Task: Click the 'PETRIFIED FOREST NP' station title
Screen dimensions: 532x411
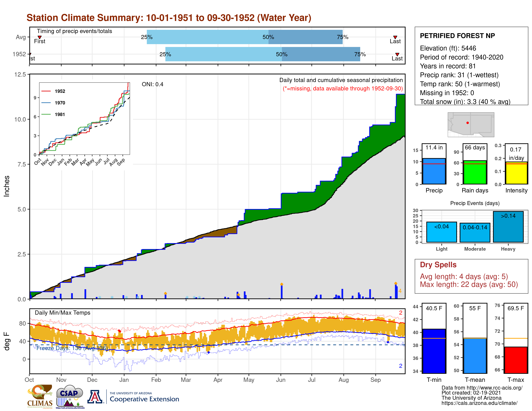Action: (x=457, y=36)
